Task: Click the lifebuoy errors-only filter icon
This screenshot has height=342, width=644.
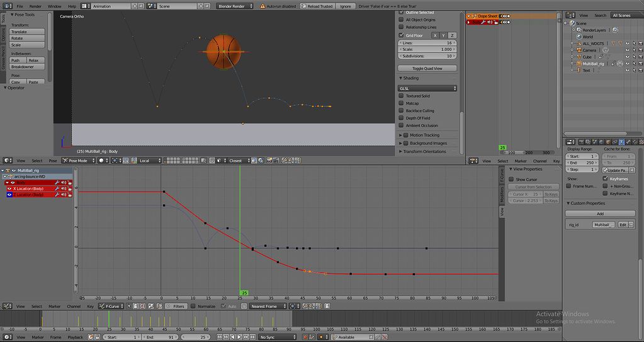Action: coord(142,306)
